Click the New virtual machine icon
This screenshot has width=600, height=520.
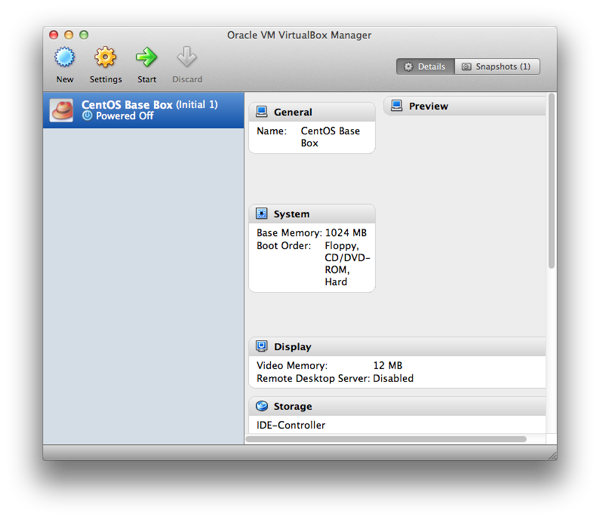[65, 59]
